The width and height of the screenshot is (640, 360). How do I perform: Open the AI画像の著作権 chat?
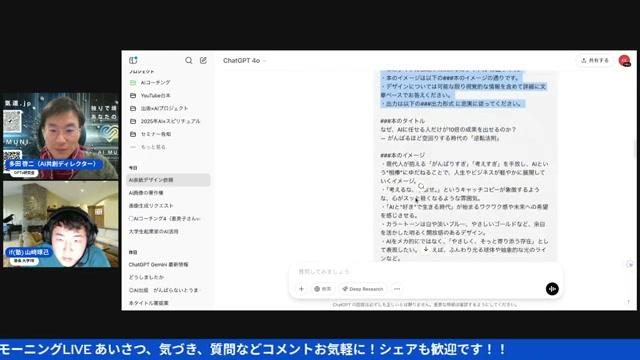tap(168, 193)
